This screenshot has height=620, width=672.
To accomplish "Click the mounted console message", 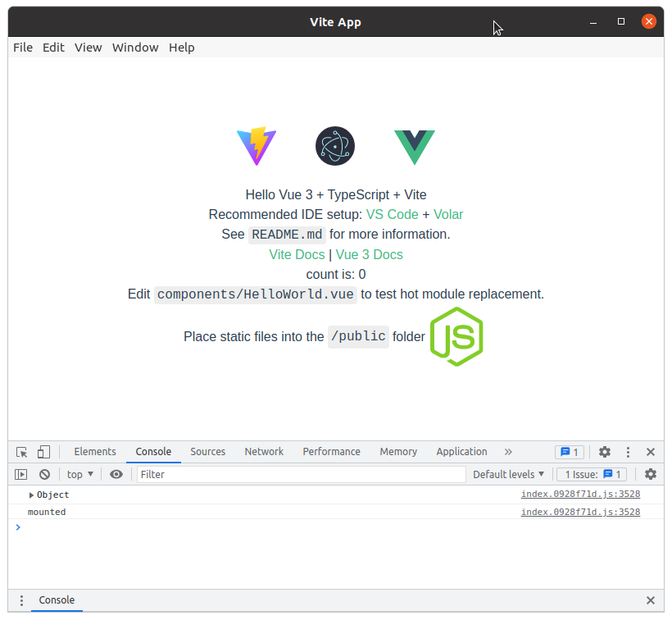I will click(47, 512).
